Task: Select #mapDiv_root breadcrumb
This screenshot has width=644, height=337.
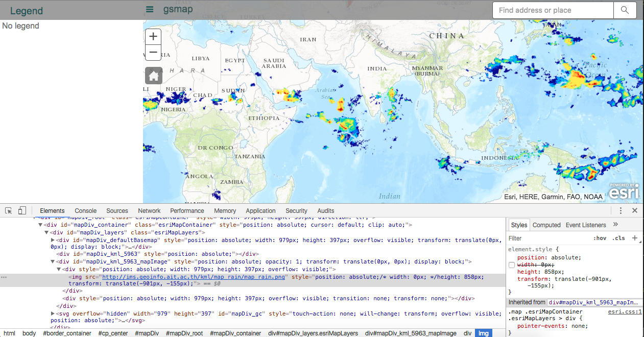Action: click(184, 333)
